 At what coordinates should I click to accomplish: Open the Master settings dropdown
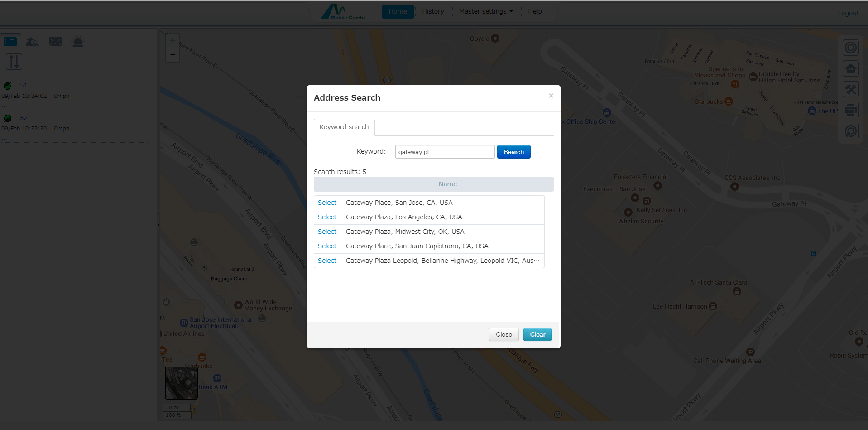coord(485,11)
